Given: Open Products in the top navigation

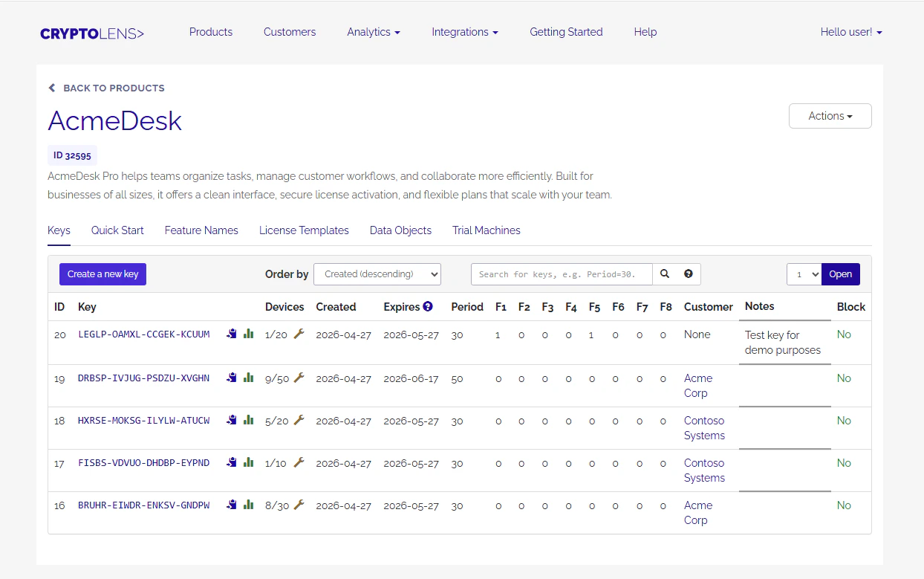Looking at the screenshot, I should (x=211, y=32).
